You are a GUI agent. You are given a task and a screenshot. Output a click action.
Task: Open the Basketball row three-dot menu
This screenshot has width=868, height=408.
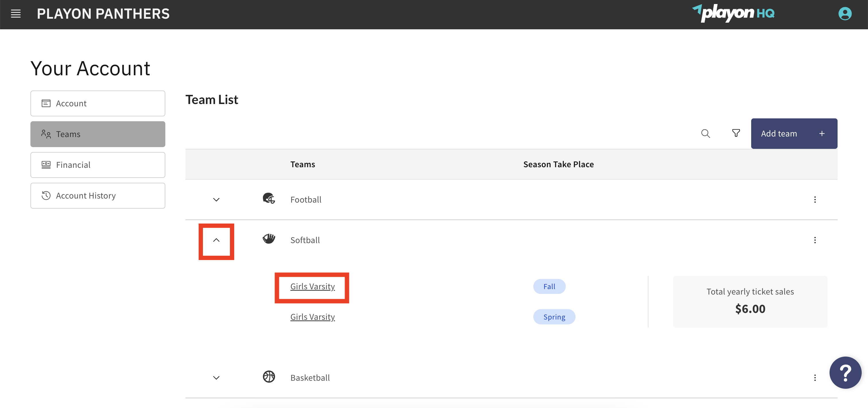pyautogui.click(x=815, y=378)
